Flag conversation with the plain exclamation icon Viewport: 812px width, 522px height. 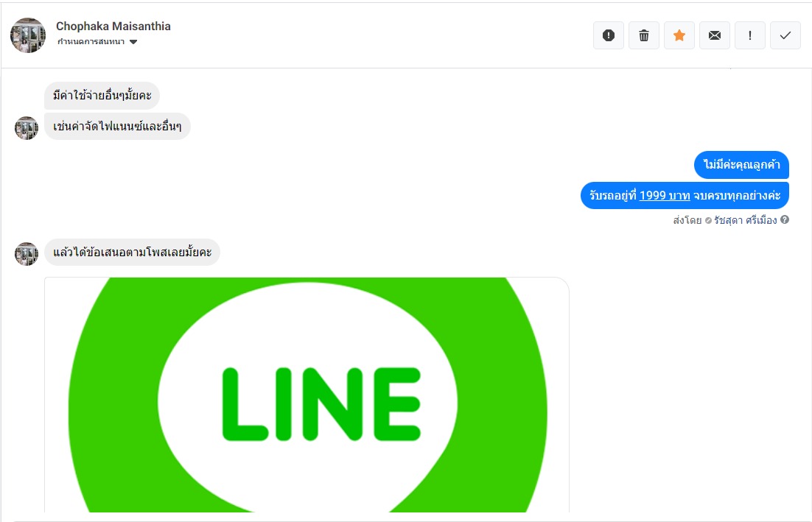tap(750, 35)
